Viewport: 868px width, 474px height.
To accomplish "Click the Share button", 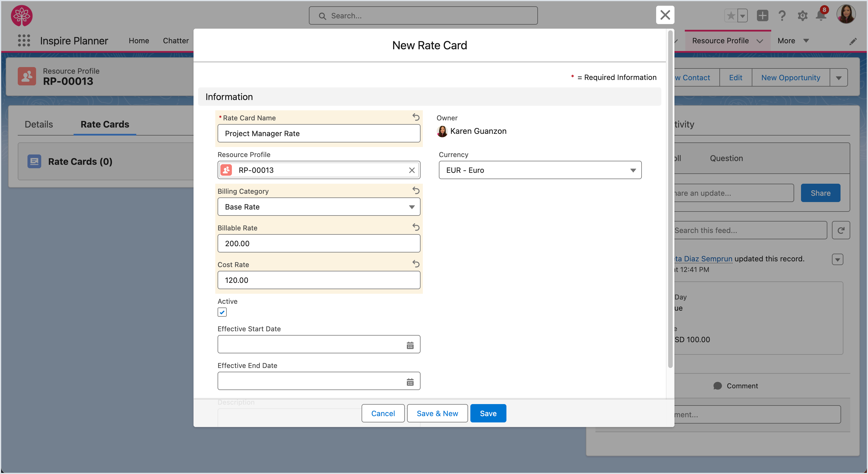I will 820,193.
